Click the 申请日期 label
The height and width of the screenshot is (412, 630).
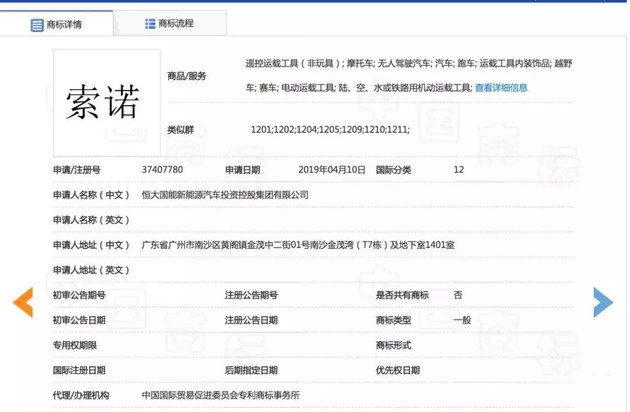243,170
